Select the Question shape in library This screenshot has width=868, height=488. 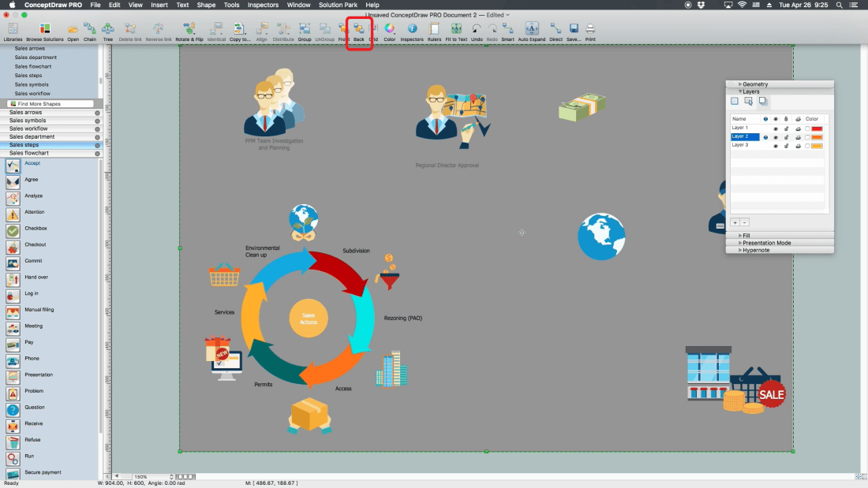(13, 409)
